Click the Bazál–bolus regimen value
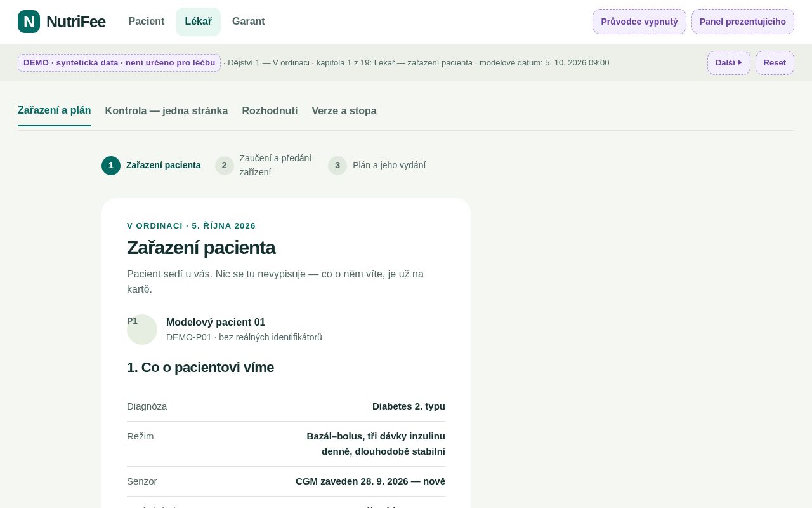The image size is (812, 508). [x=376, y=444]
